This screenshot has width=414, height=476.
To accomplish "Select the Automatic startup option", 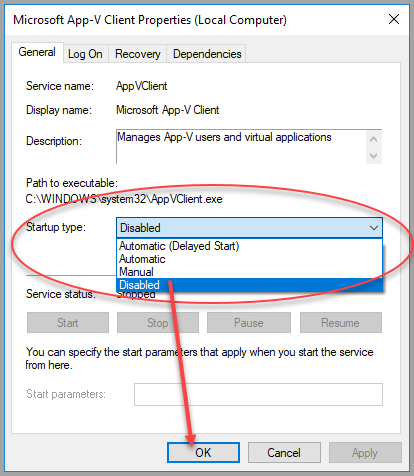I will pyautogui.click(x=249, y=259).
